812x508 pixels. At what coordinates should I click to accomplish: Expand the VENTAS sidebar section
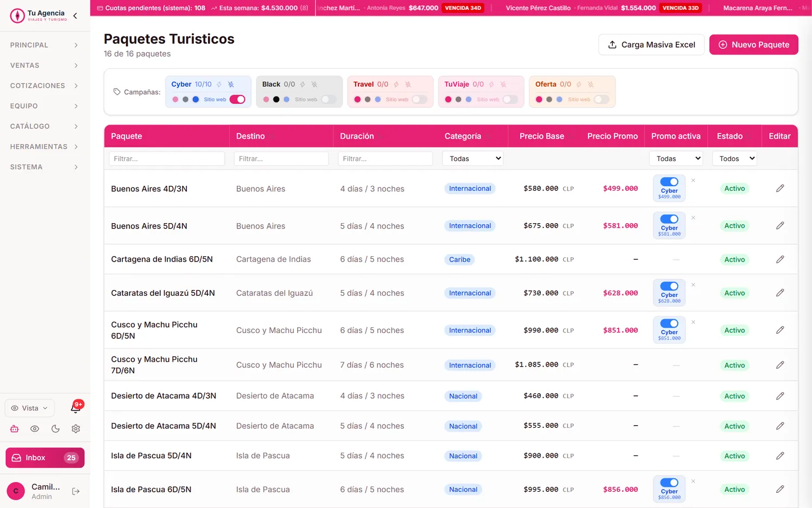45,66
